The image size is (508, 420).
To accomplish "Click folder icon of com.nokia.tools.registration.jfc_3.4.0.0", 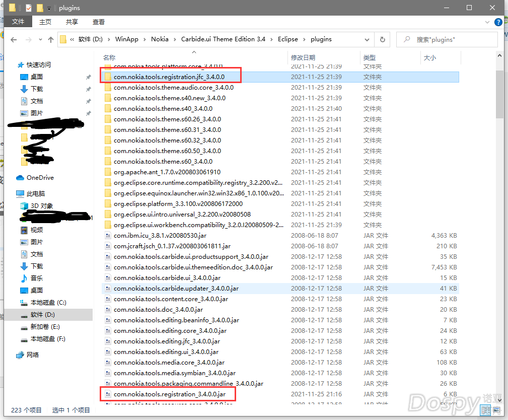I will (108, 77).
